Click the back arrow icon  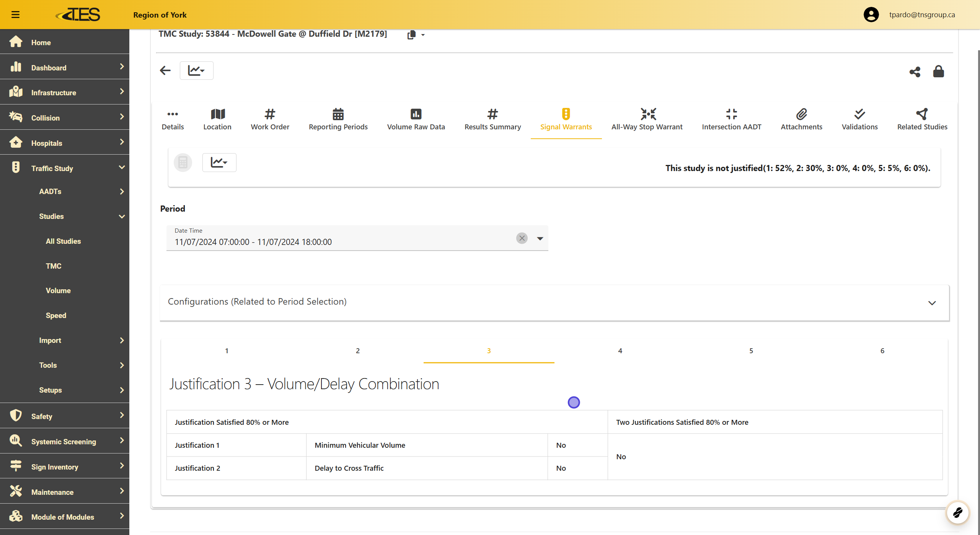click(165, 70)
